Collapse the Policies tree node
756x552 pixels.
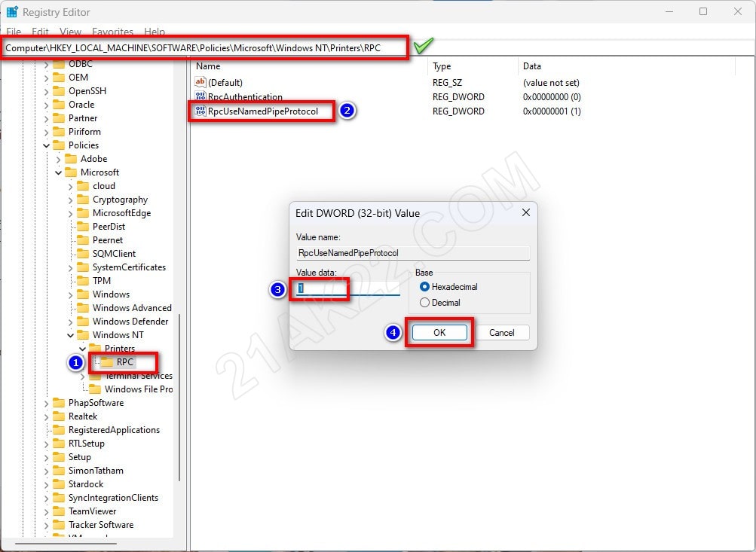pyautogui.click(x=47, y=145)
